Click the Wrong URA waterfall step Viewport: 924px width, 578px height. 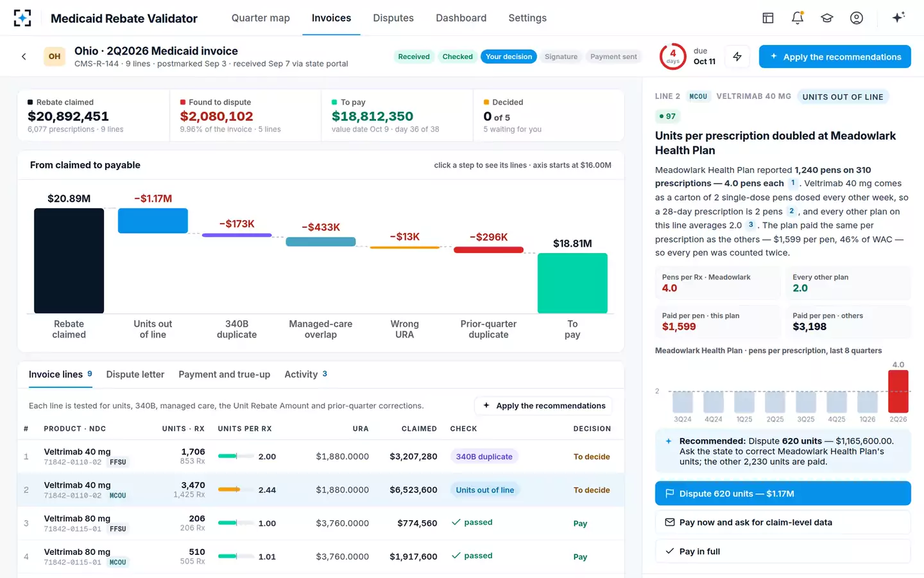[405, 247]
